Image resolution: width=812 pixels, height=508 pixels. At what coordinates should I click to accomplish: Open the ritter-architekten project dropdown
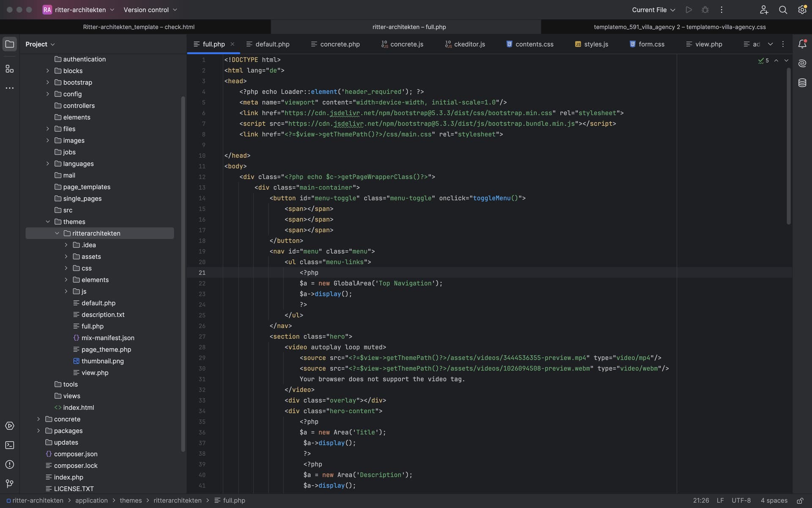(x=85, y=10)
